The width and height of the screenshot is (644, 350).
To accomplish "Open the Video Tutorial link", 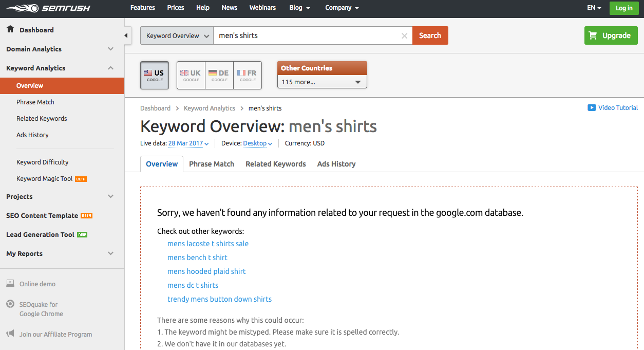I will pos(618,108).
